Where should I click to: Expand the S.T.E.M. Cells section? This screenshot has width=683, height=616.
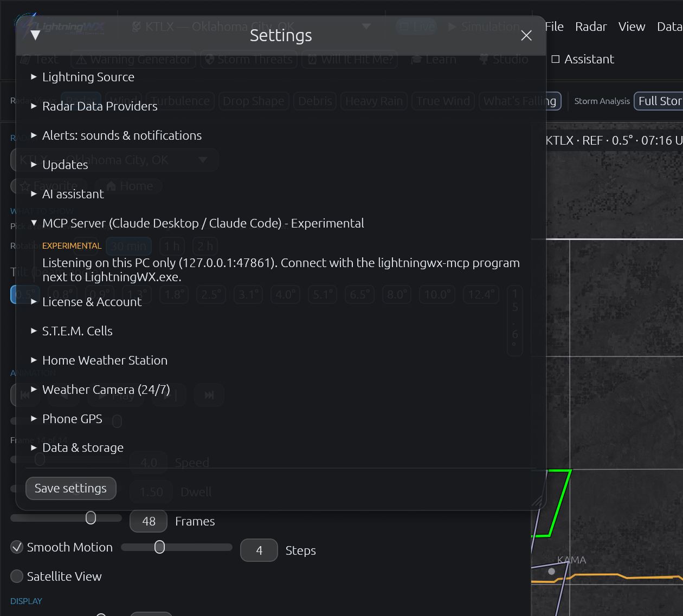pyautogui.click(x=72, y=331)
